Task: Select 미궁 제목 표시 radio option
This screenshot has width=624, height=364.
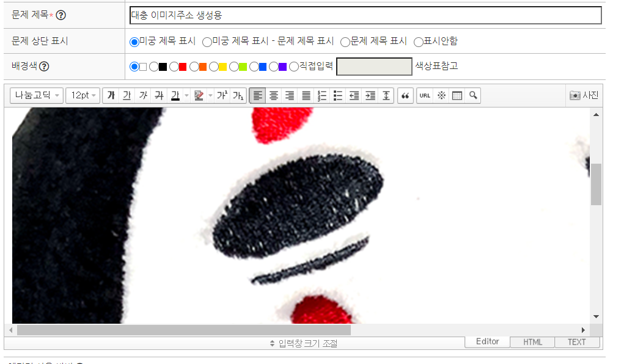Action: tap(134, 42)
